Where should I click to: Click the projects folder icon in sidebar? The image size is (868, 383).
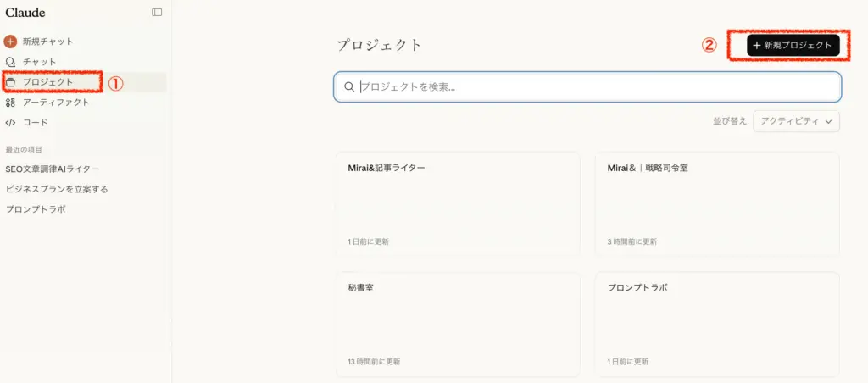(x=10, y=82)
